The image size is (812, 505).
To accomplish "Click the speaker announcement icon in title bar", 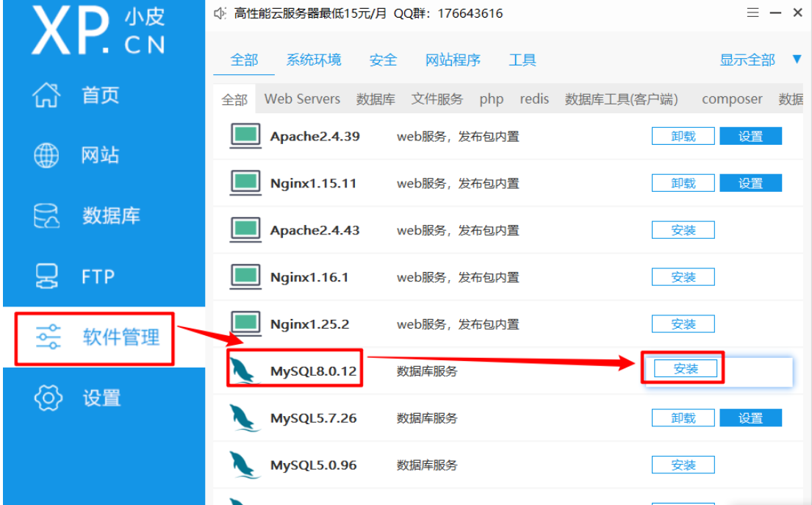I will (x=220, y=13).
